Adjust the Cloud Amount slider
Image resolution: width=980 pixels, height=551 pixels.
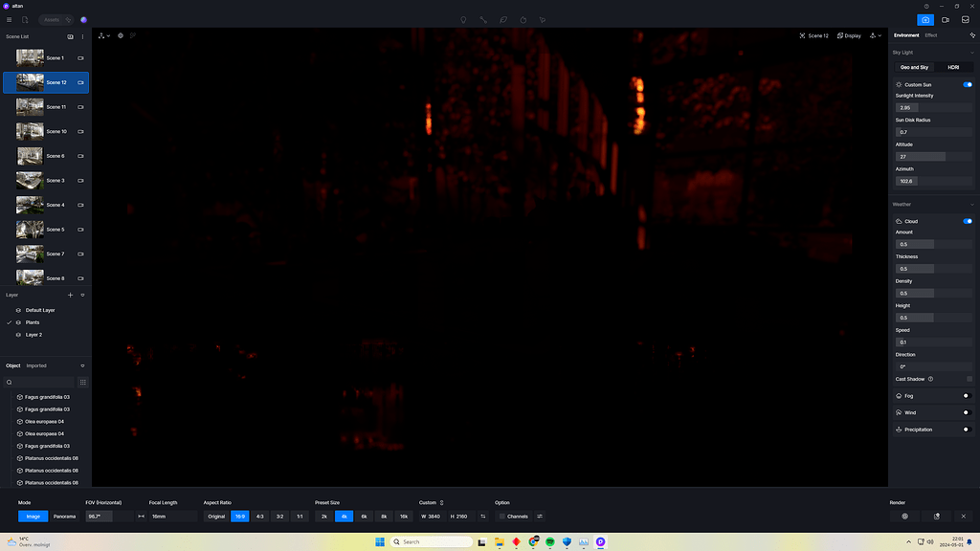tap(933, 244)
